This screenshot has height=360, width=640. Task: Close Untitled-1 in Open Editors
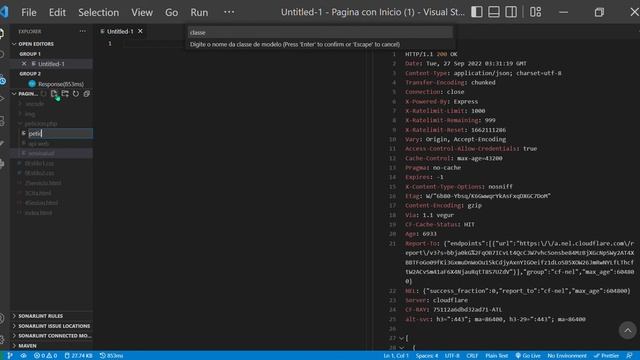click(24, 64)
